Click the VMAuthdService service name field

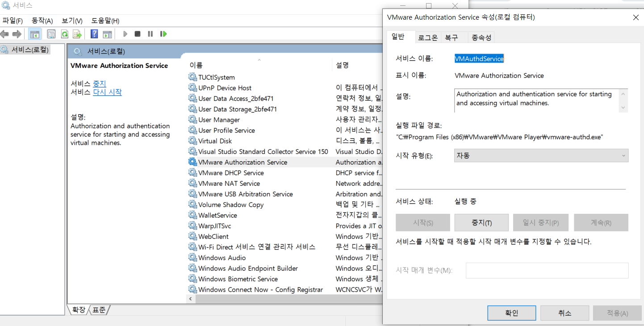pyautogui.click(x=479, y=59)
